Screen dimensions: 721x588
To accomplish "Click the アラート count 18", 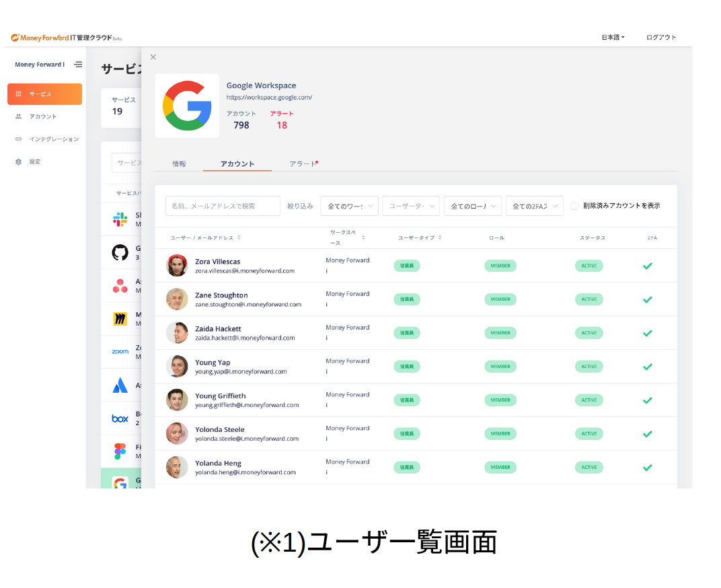I will 282,125.
